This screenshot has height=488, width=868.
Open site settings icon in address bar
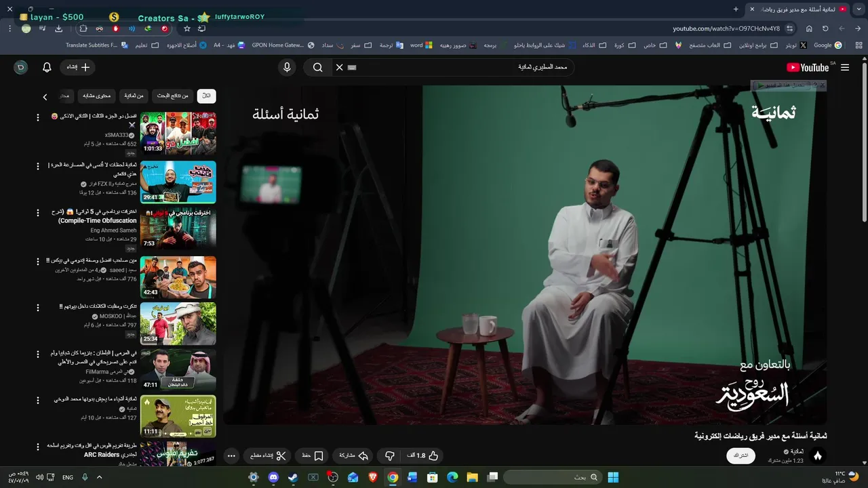(791, 28)
